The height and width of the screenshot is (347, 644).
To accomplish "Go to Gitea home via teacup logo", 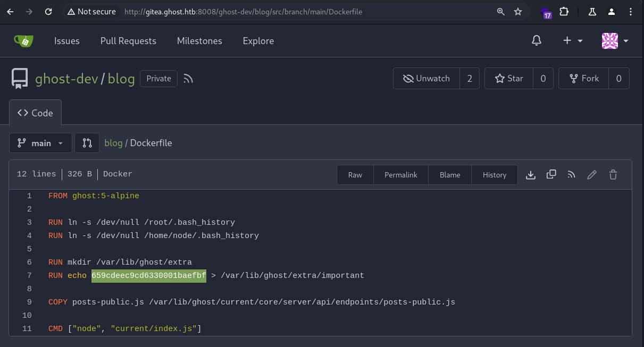I will (x=23, y=41).
